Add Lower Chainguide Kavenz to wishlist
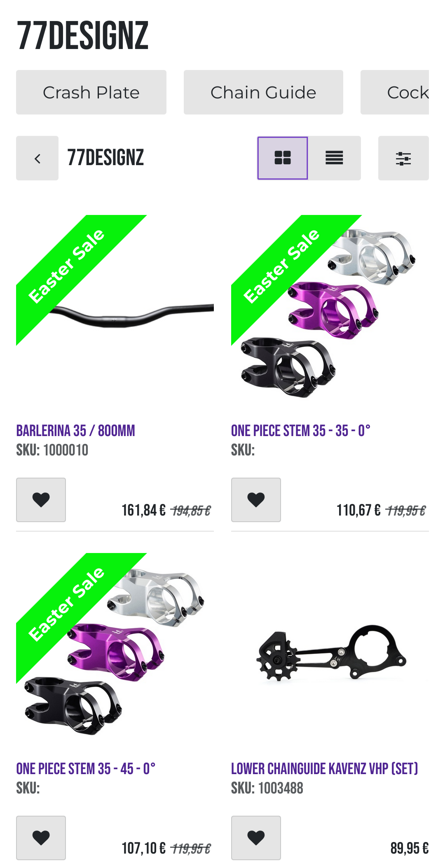This screenshot has width=445, height=868. coord(256,838)
